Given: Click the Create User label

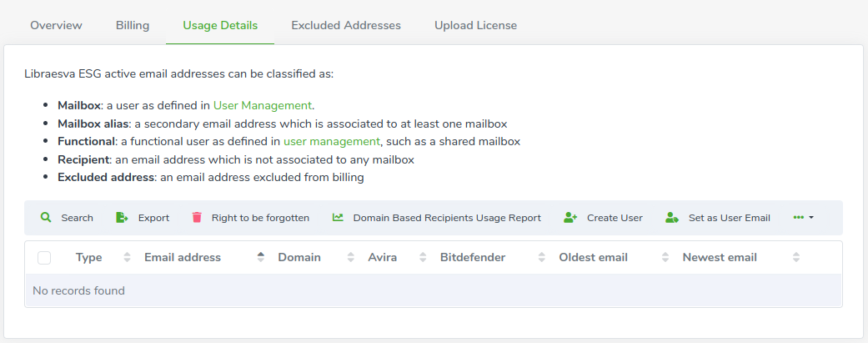Looking at the screenshot, I should (x=615, y=218).
